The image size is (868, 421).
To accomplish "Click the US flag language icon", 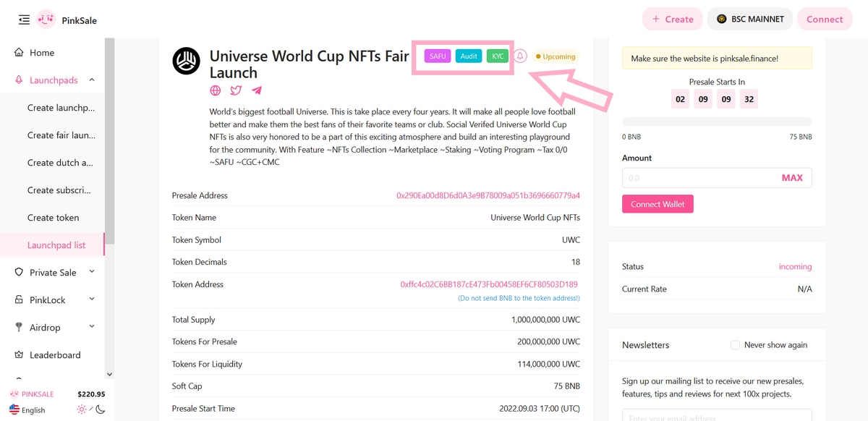I will point(14,410).
